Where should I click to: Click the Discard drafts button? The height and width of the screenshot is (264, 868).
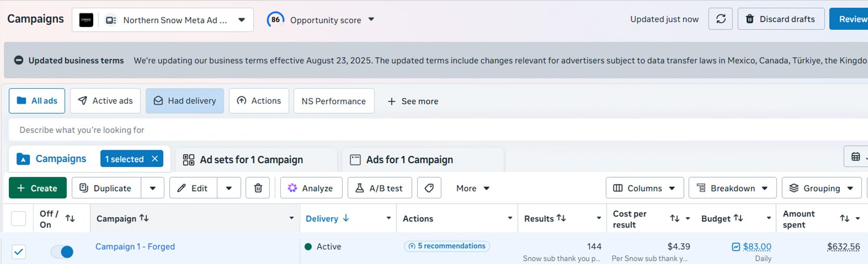point(781,19)
